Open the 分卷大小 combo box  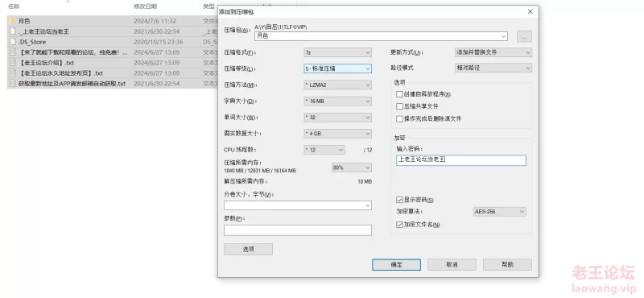pos(298,205)
